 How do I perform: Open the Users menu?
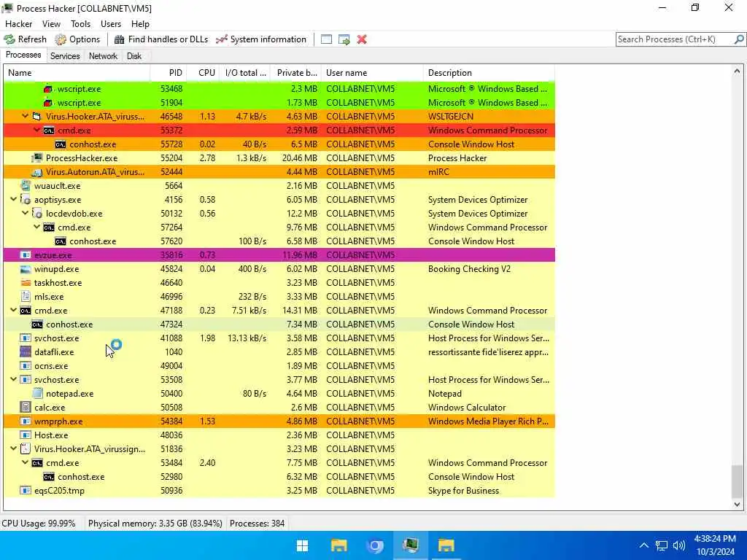pyautogui.click(x=111, y=24)
